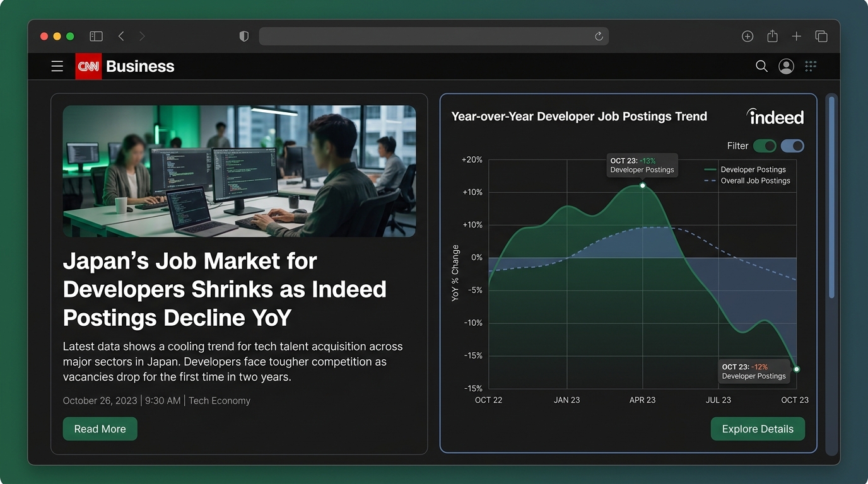Open the article photo of developers at desks
Screen dimensions: 868x484
239,171
